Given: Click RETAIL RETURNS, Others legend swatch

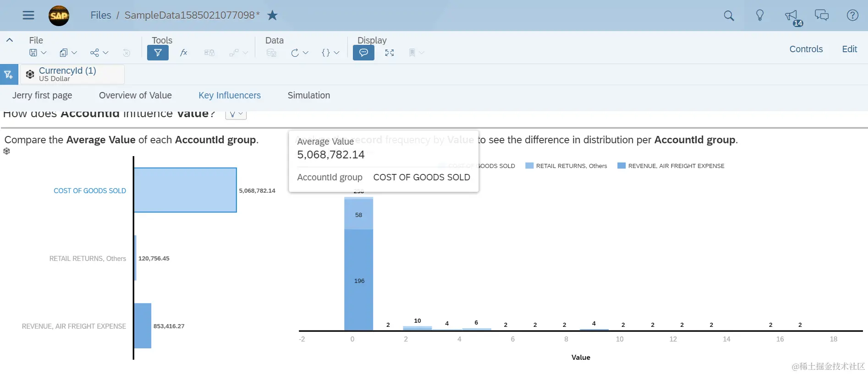Looking at the screenshot, I should pos(529,166).
